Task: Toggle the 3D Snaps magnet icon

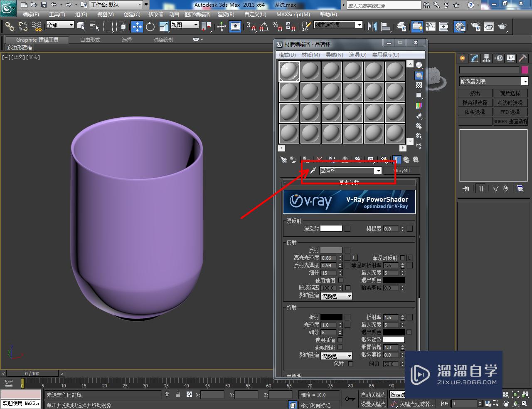Action: 251,27
